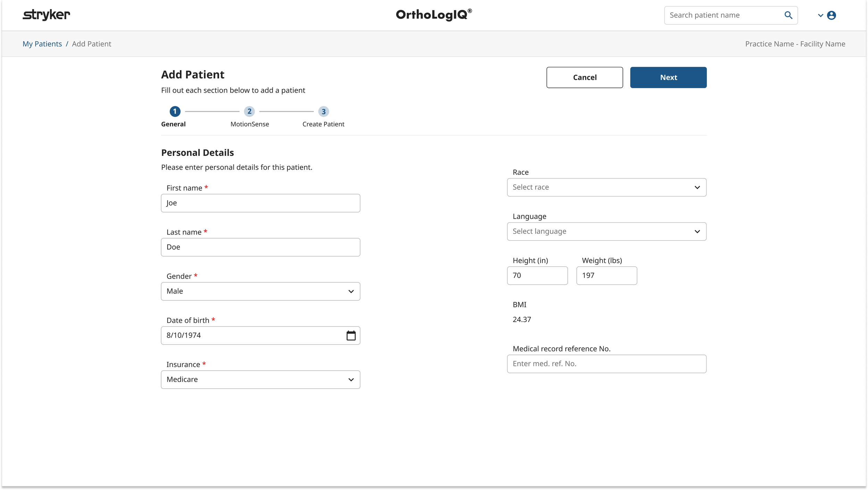Click inside the First name field
Screen dimensions: 868x490
click(260, 203)
